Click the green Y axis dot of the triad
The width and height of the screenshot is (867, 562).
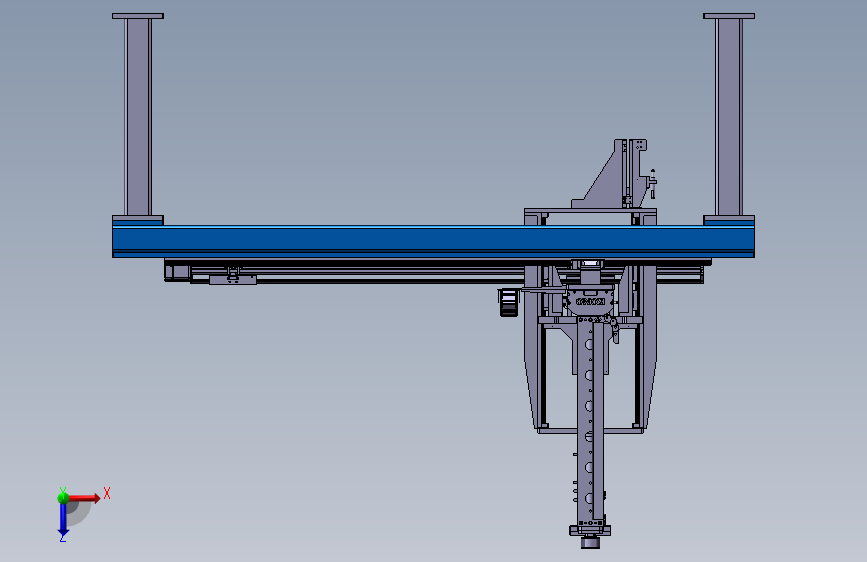[x=63, y=498]
